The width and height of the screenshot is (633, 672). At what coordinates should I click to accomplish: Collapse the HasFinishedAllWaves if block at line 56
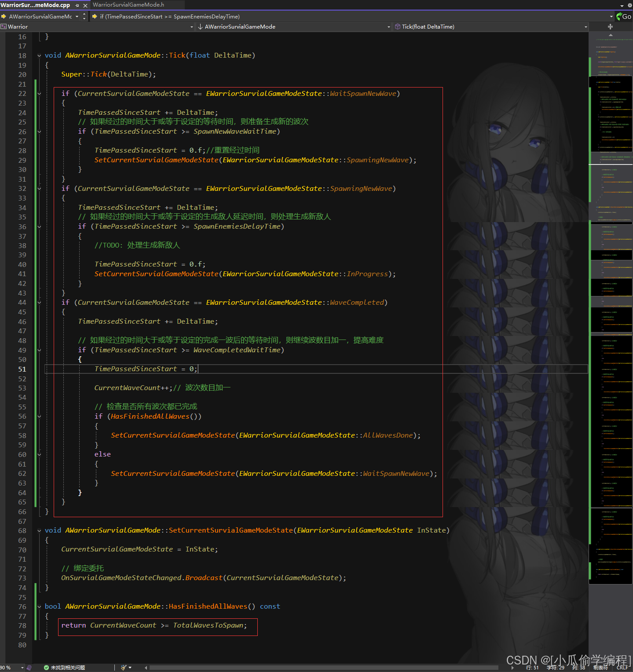pos(39,416)
